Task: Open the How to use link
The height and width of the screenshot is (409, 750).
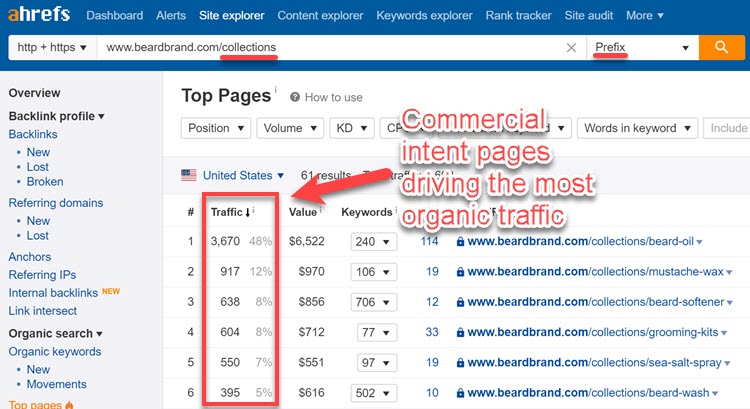Action: (x=333, y=97)
